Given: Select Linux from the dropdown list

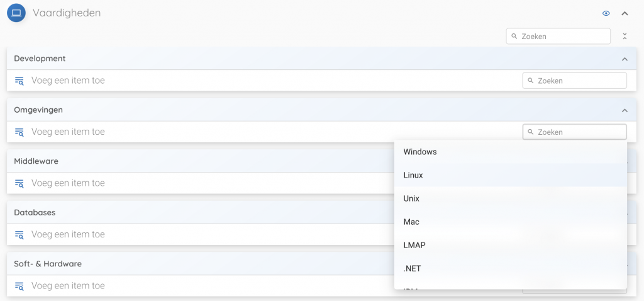Looking at the screenshot, I should (x=413, y=175).
